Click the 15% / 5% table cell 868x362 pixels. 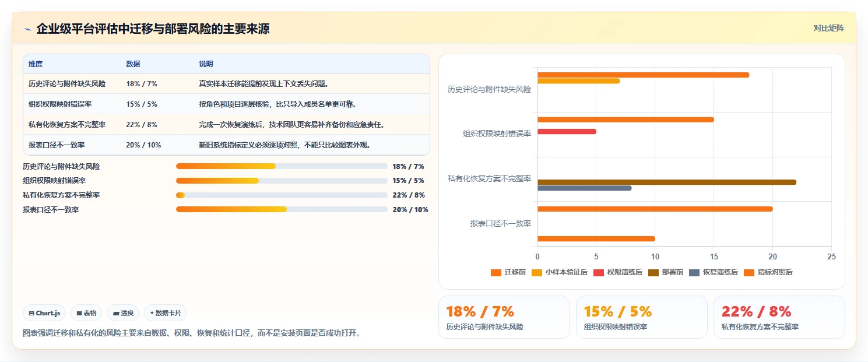[142, 104]
